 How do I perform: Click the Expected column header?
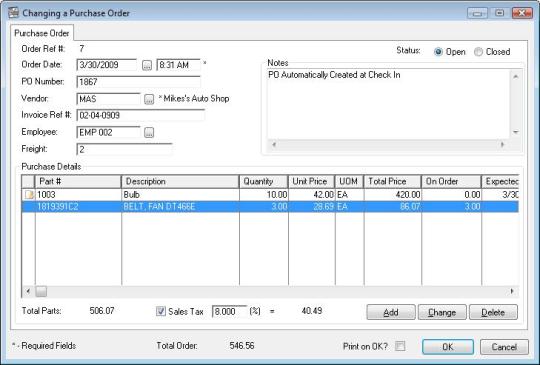[500, 181]
